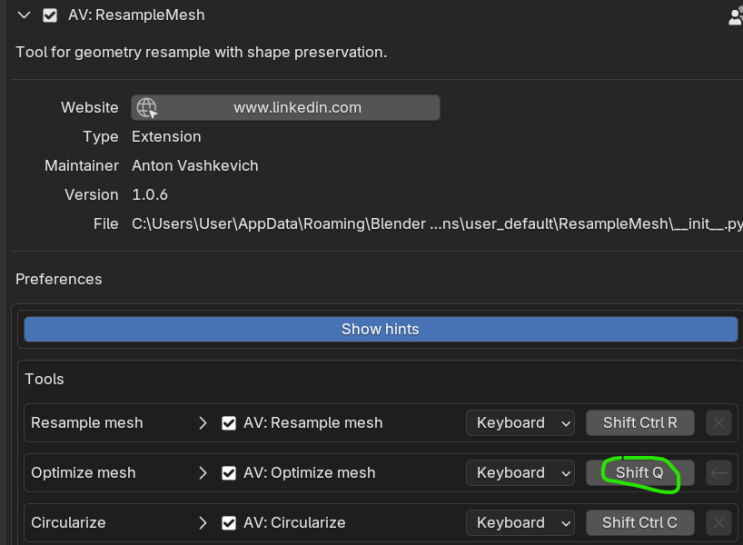743x545 pixels.
Task: Collapse the AV: ResampleMesh add-on panel
Action: click(x=24, y=16)
